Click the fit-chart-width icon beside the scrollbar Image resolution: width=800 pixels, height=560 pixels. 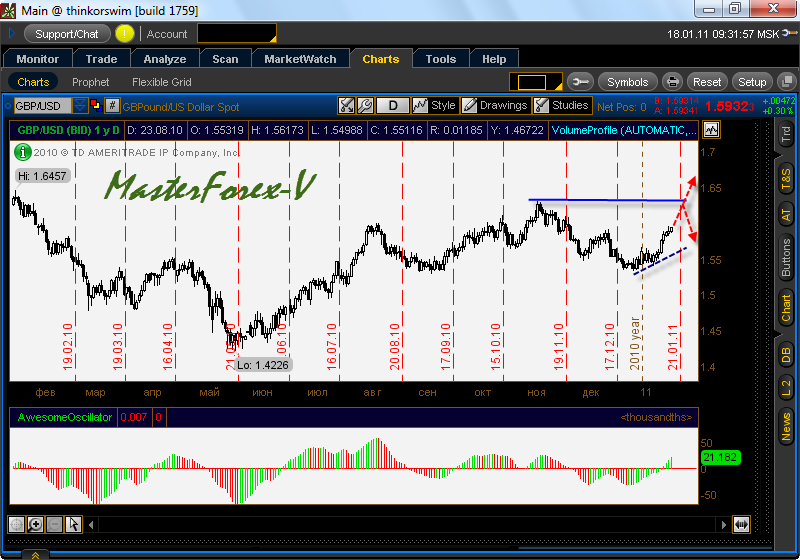click(x=741, y=524)
